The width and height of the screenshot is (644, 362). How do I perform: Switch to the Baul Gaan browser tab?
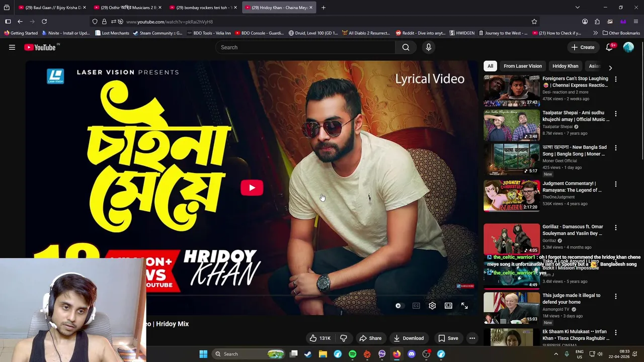click(x=53, y=8)
